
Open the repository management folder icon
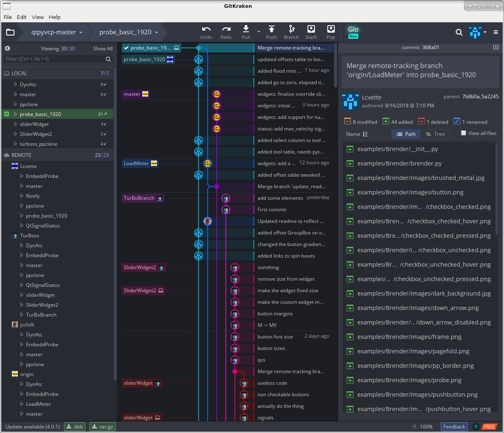click(x=10, y=32)
